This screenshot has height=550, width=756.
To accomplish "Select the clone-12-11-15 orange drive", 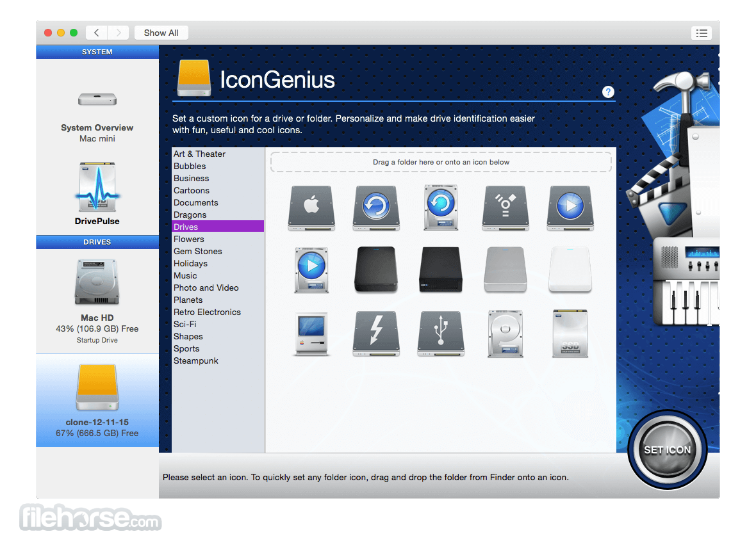I will (x=97, y=401).
